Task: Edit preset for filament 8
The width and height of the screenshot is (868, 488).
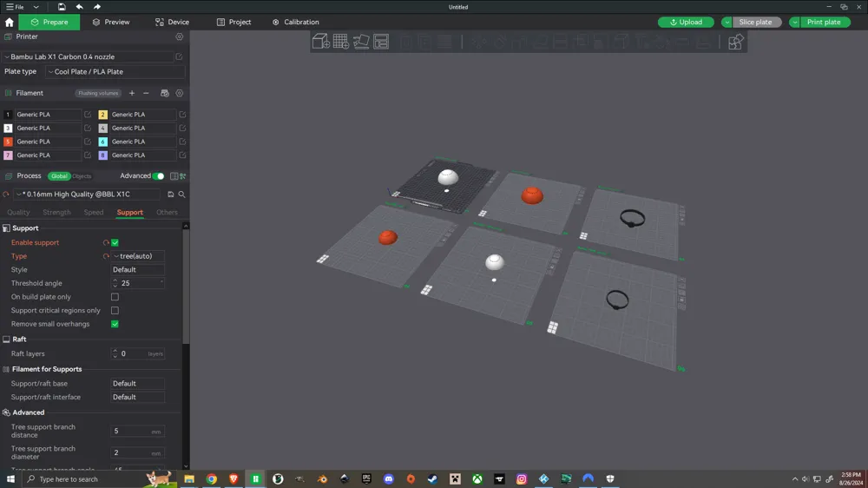Action: [182, 155]
